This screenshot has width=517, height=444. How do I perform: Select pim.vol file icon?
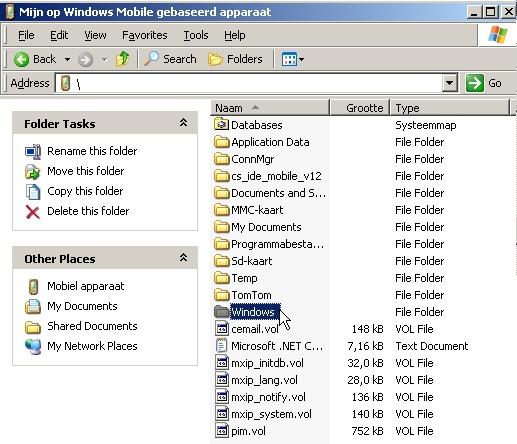tap(222, 431)
